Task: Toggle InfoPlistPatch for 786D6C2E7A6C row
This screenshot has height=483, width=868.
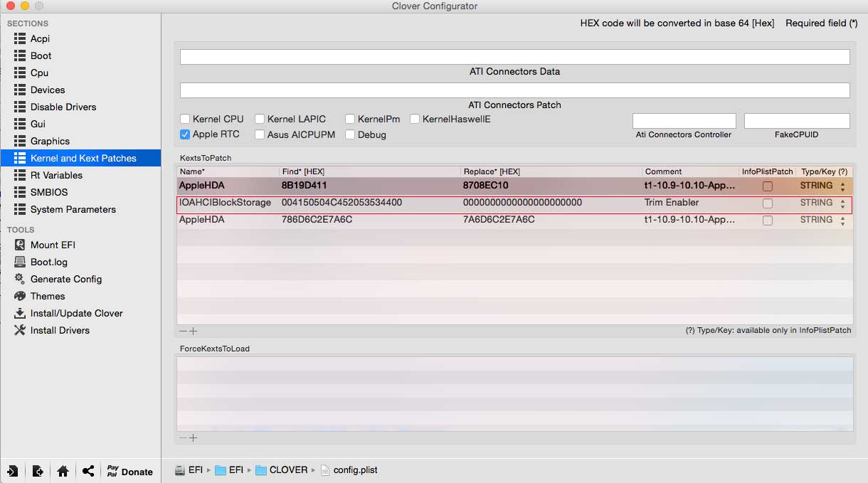Action: coord(767,221)
